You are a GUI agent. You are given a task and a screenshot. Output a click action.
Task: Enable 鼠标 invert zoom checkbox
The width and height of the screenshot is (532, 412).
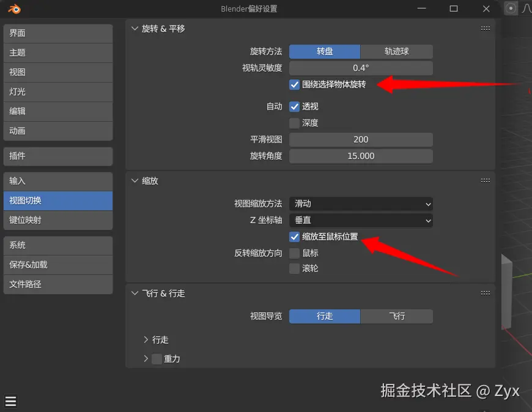click(295, 253)
